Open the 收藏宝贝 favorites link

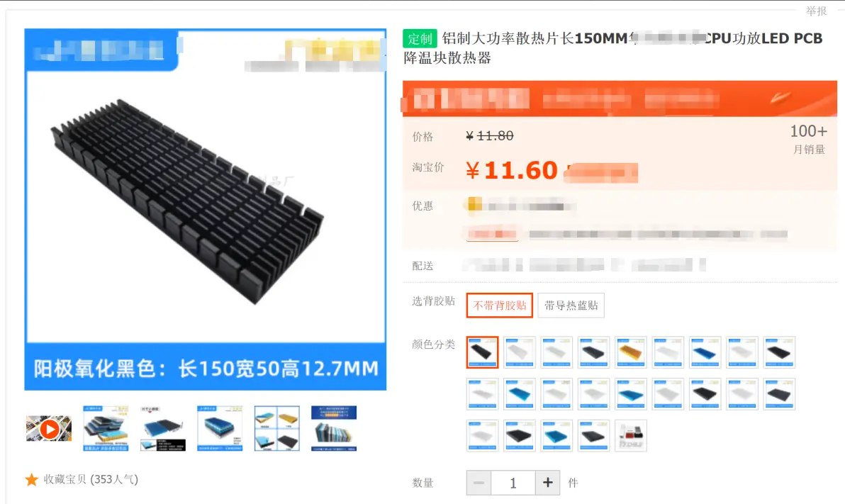91,479
